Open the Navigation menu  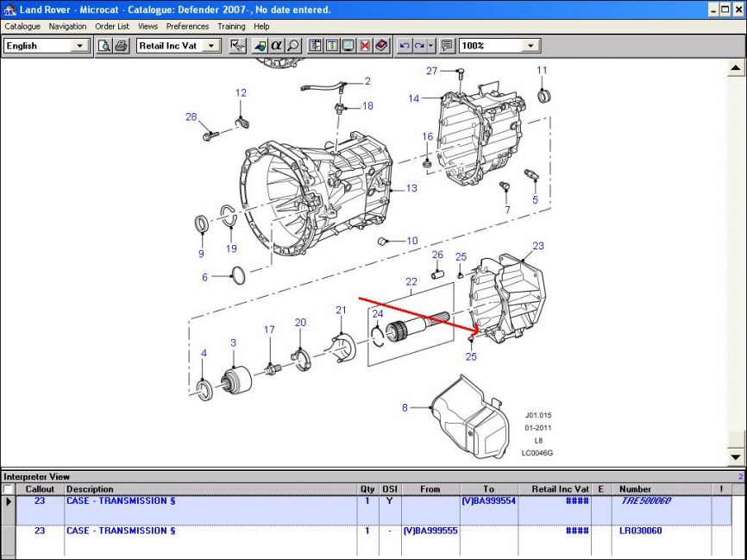tap(67, 27)
